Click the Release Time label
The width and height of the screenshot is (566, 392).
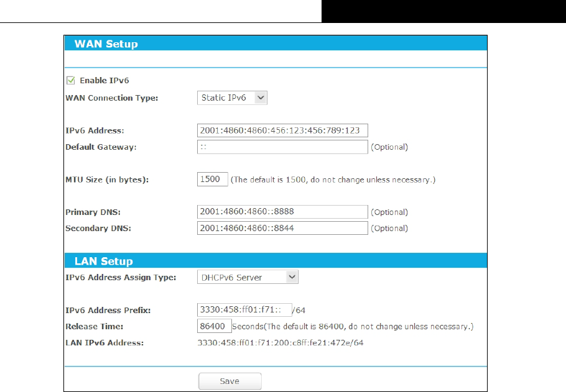pyautogui.click(x=94, y=326)
